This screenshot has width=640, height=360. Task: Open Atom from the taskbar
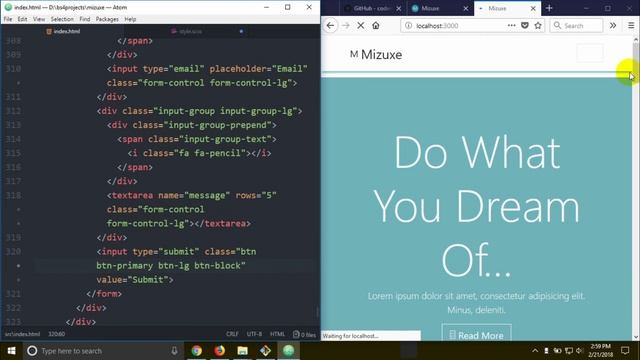[288, 351]
